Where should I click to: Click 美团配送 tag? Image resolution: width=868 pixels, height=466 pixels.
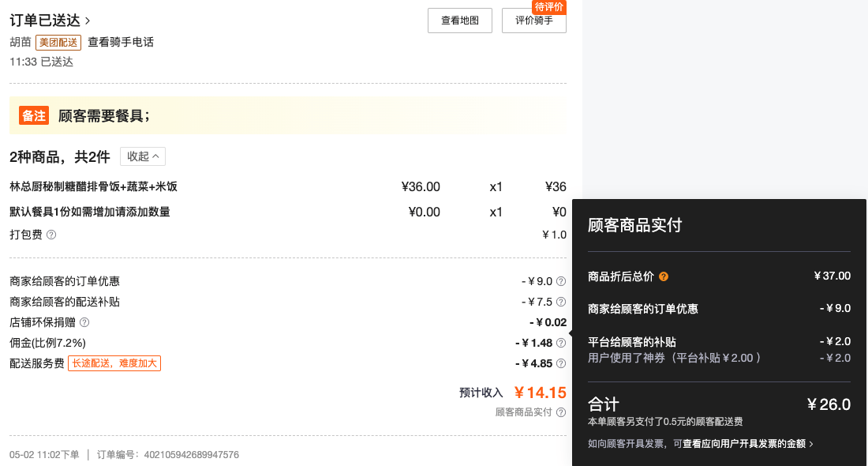coord(58,42)
